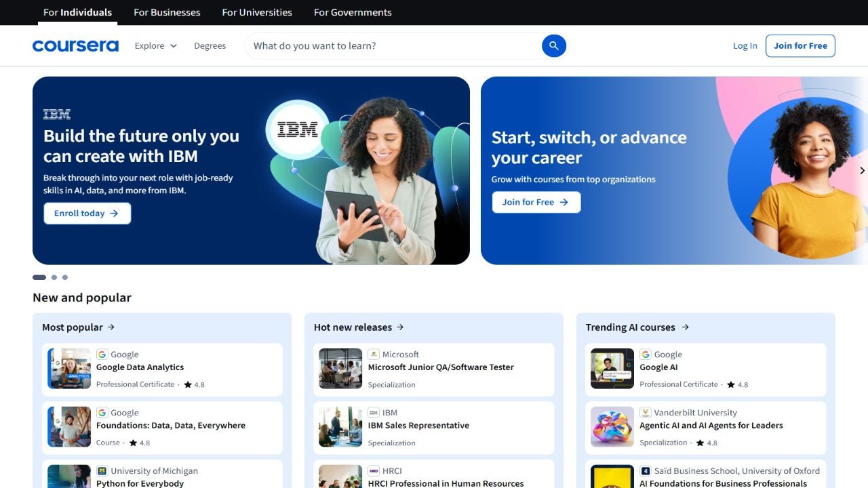Click Join for Free in the header
This screenshot has height=488, width=868.
800,45
